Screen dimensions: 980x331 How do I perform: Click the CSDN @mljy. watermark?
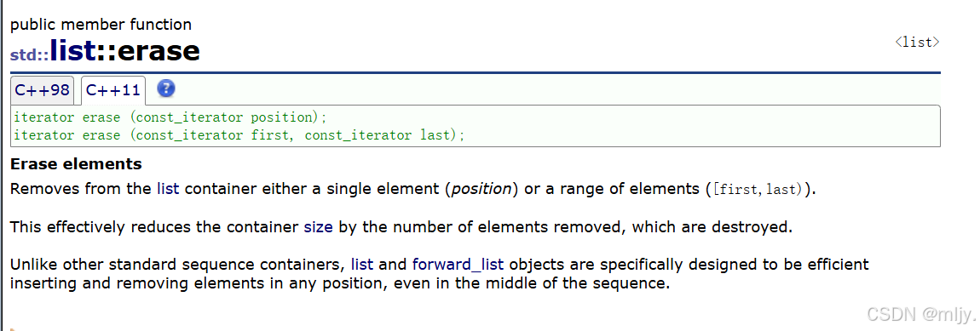pyautogui.click(x=917, y=313)
